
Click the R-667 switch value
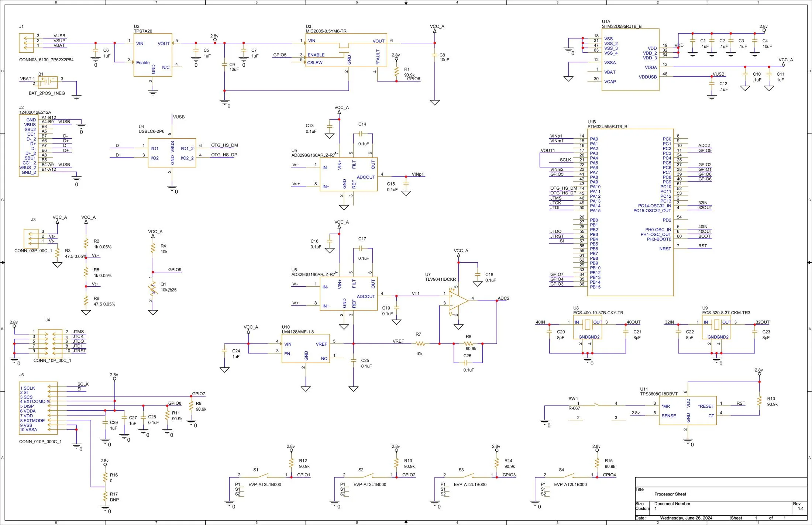[574, 408]
